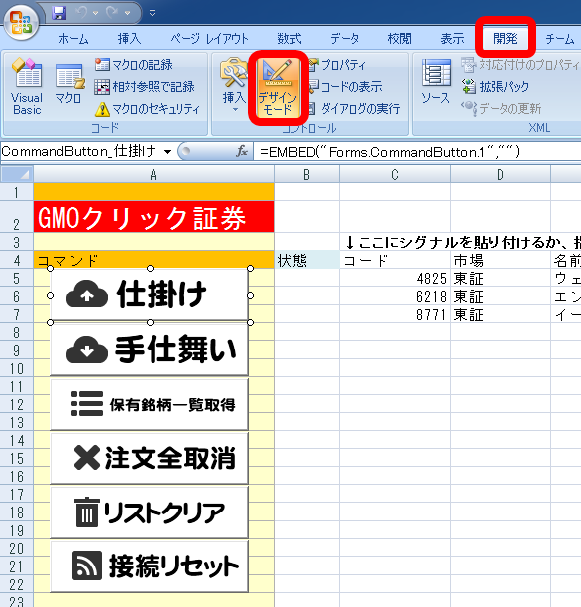Select the GMOクリック証券 title cell
581x607 pixels.
tap(154, 217)
